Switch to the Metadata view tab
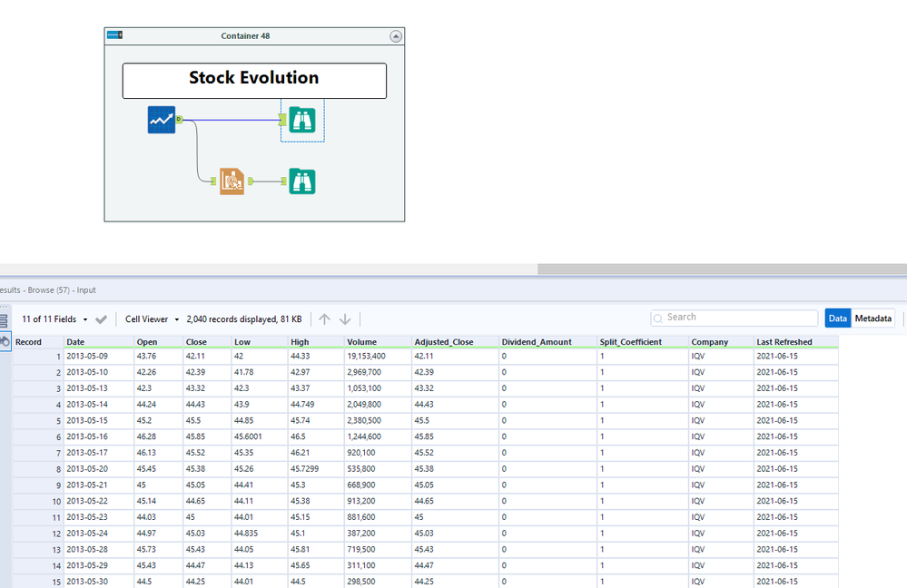907x588 pixels. (872, 318)
